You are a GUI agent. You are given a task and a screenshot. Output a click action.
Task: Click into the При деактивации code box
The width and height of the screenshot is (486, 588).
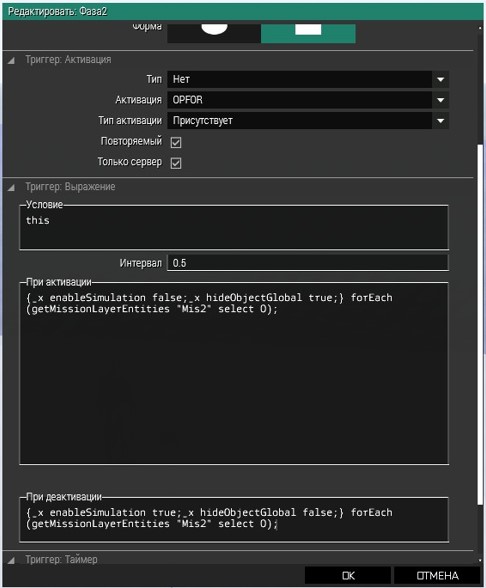click(x=234, y=519)
